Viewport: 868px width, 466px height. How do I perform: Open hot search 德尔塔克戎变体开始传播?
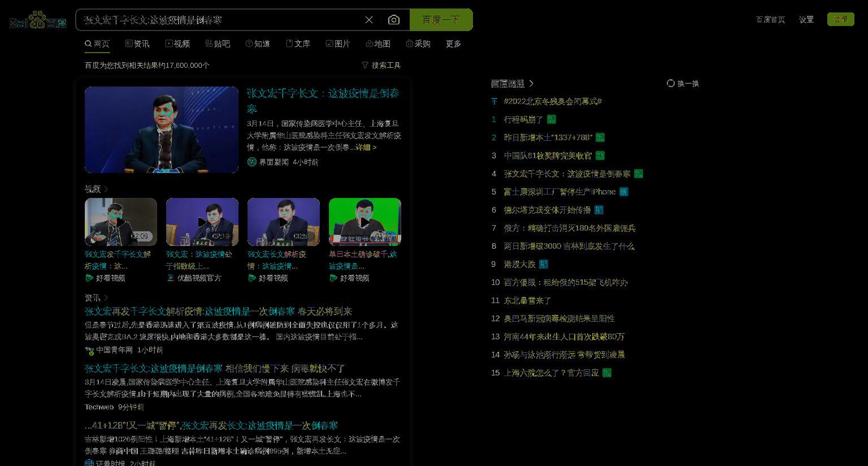547,210
